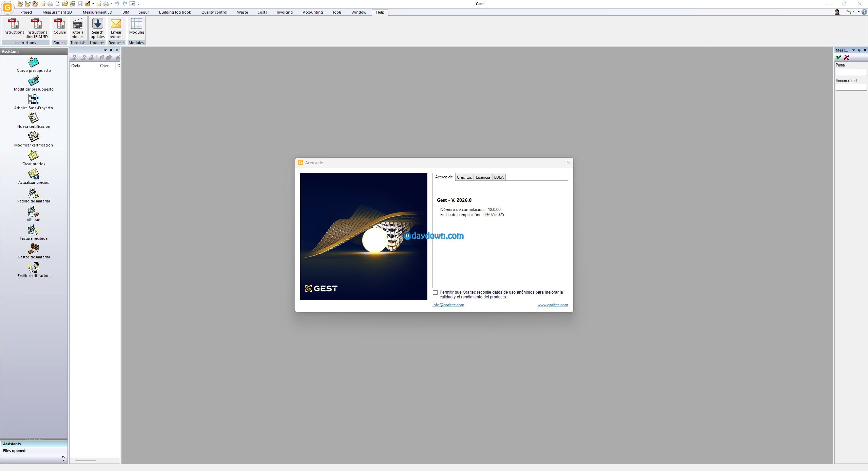Click the undo arrow icon
Screen dimensions: 868x471
tap(117, 4)
